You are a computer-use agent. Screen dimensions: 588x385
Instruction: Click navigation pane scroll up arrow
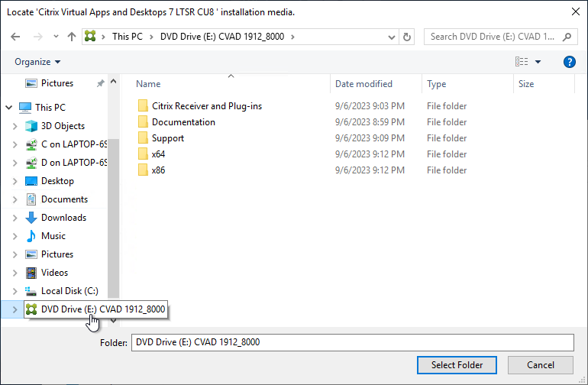coord(114,82)
